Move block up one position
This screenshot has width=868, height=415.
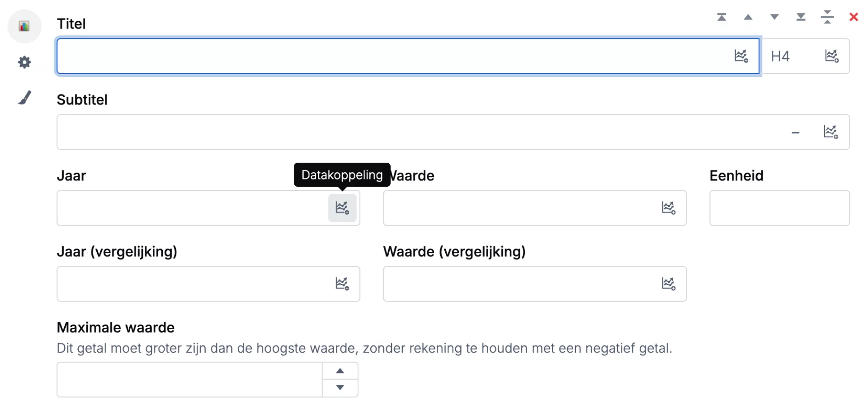point(748,17)
